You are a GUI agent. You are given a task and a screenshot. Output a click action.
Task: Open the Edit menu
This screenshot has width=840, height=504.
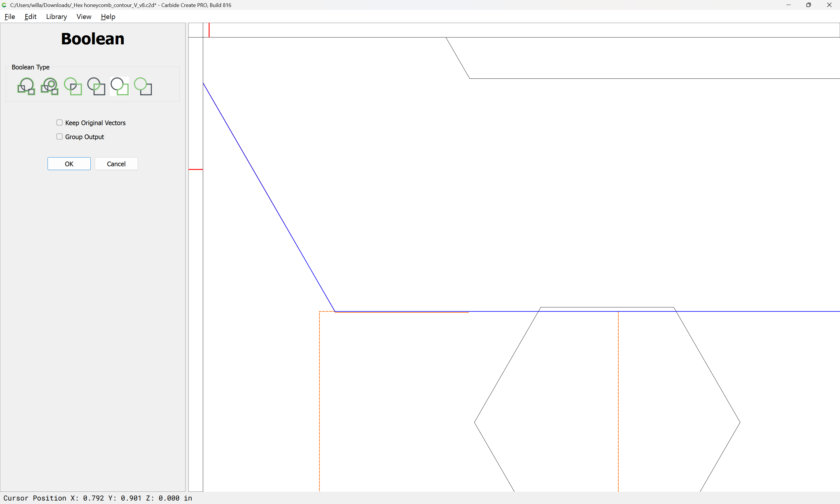click(30, 17)
